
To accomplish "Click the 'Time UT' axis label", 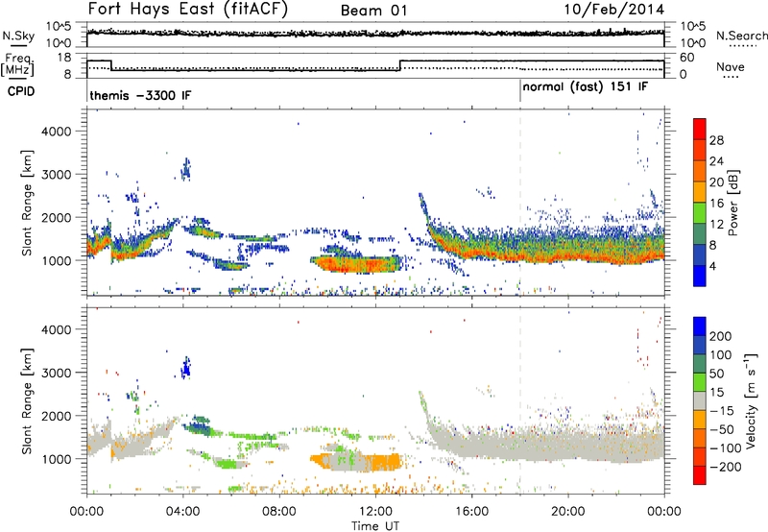I will point(375,525).
